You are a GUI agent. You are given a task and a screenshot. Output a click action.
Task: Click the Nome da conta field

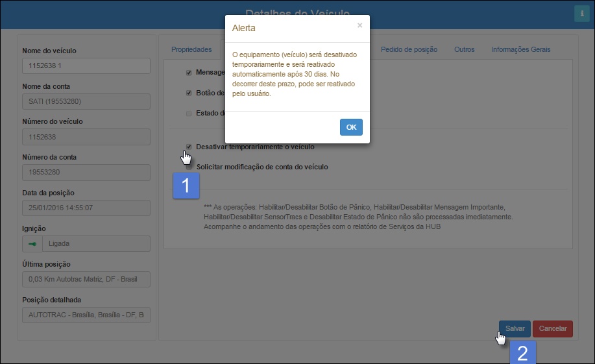coord(86,101)
